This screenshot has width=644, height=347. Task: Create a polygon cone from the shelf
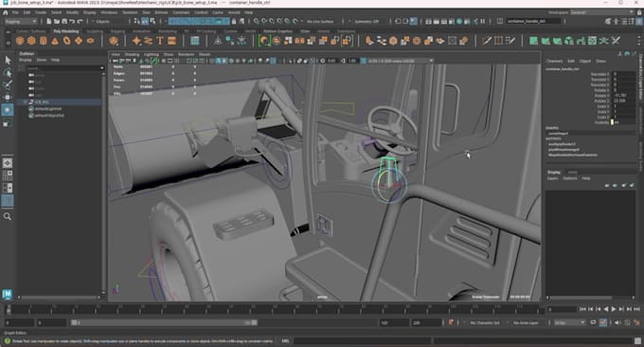click(55, 41)
